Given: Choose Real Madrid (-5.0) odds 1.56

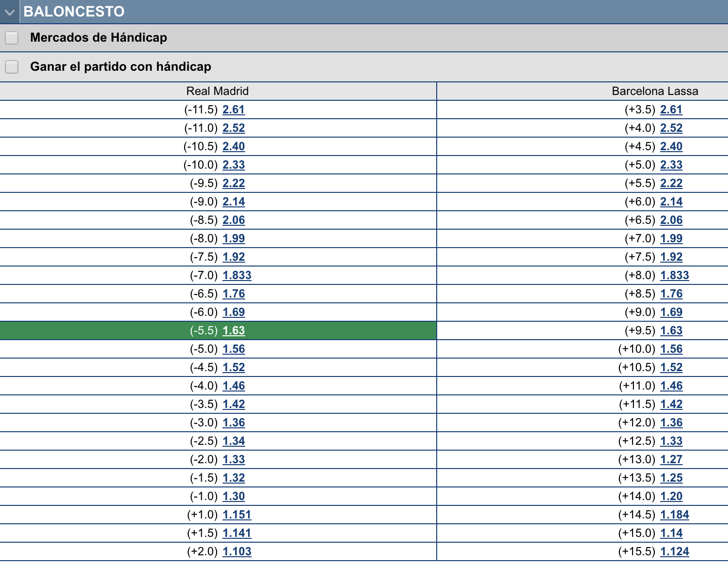Looking at the screenshot, I should point(234,349).
